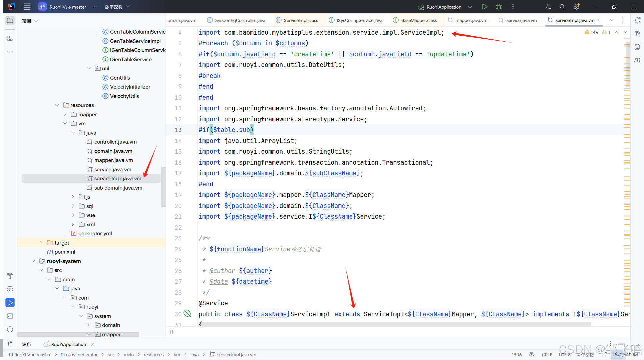The width and height of the screenshot is (644, 360).
Task: Click the CRLF line separator widget
Action: pyautogui.click(x=547, y=355)
